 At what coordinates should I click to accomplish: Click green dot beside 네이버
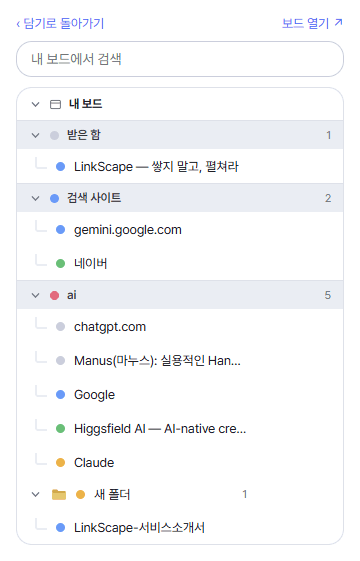coord(60,264)
